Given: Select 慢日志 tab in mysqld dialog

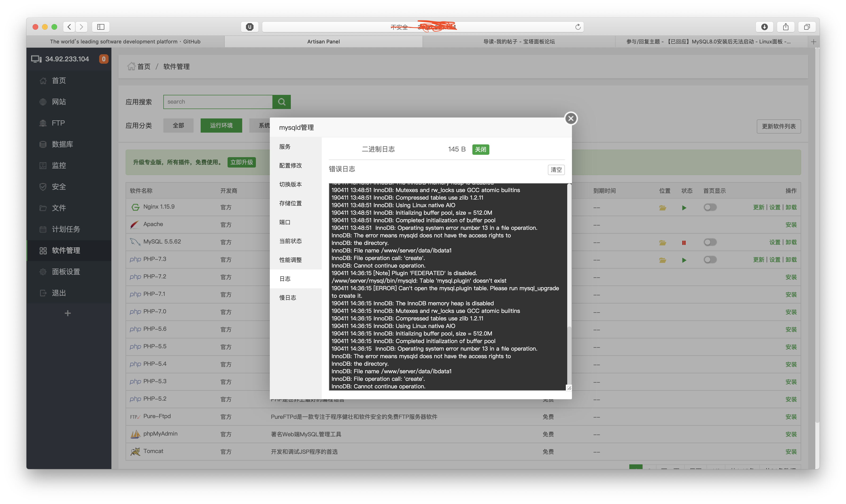Looking at the screenshot, I should click(296, 298).
